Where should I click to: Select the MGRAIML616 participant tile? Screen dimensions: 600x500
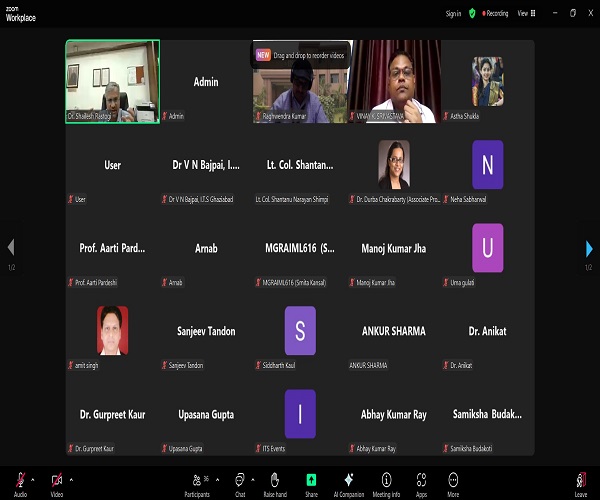tap(300, 248)
